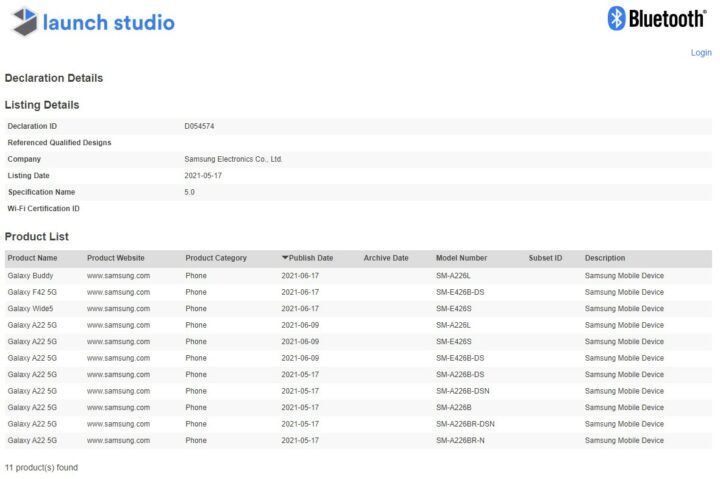Click Subset ID column header
Viewport: 720px width, 479px height.
pos(545,258)
